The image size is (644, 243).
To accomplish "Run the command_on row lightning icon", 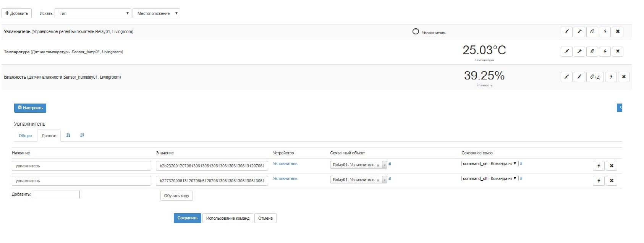I will [x=599, y=166].
